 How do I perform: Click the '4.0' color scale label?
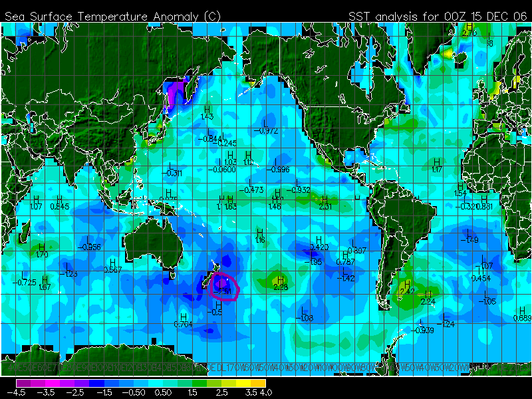(x=265, y=392)
